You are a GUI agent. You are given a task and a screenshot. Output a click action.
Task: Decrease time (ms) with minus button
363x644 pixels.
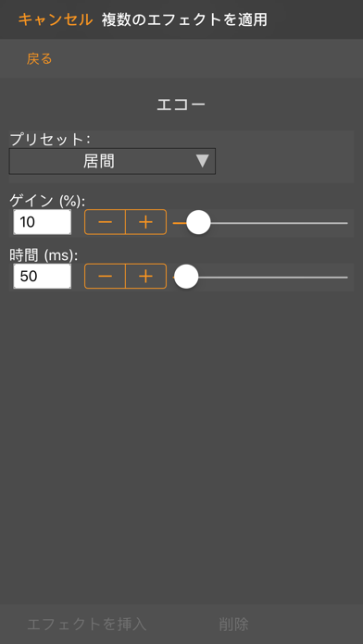coord(105,277)
